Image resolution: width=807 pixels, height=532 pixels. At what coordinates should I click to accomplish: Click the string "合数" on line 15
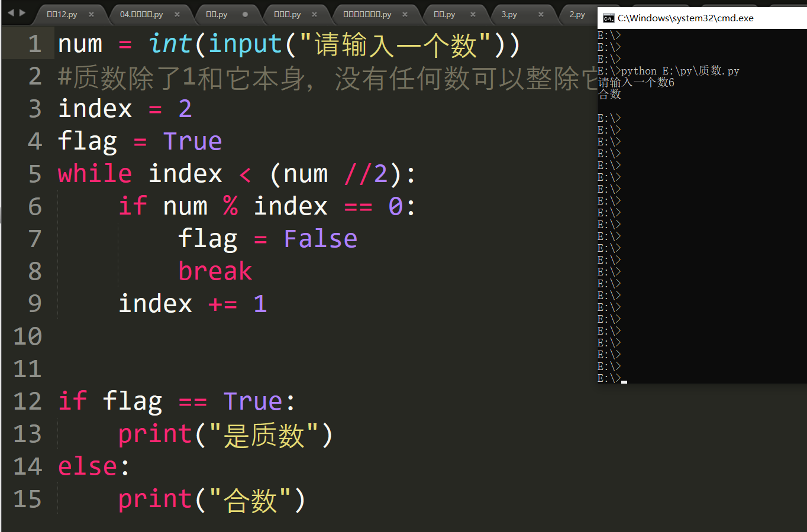[250, 499]
